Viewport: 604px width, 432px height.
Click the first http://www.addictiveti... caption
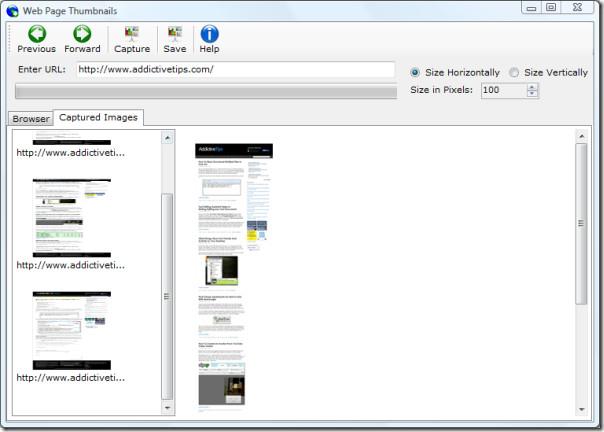[70, 153]
